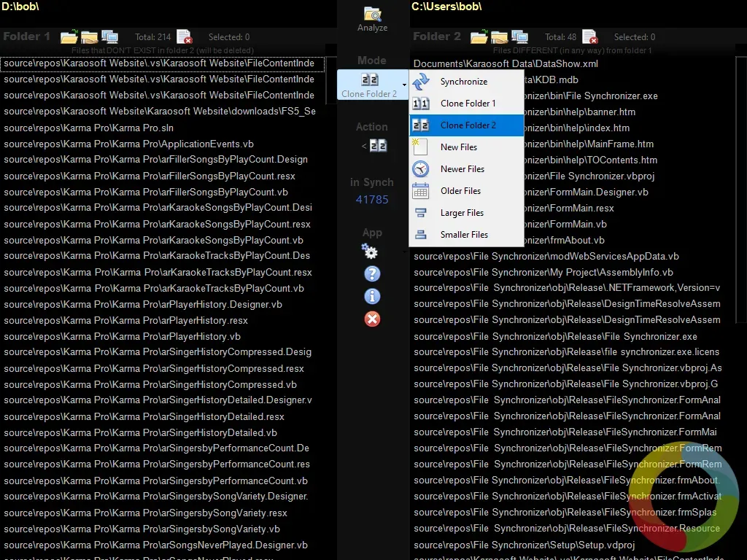Select Larger Files menu entry
This screenshot has height=560, width=747.
coord(466,213)
